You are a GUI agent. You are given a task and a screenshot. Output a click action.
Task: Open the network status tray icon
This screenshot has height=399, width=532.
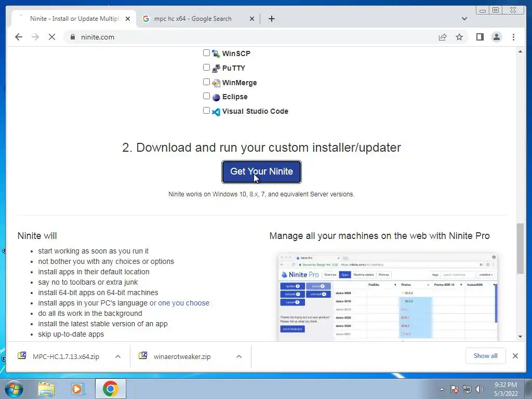click(x=467, y=389)
